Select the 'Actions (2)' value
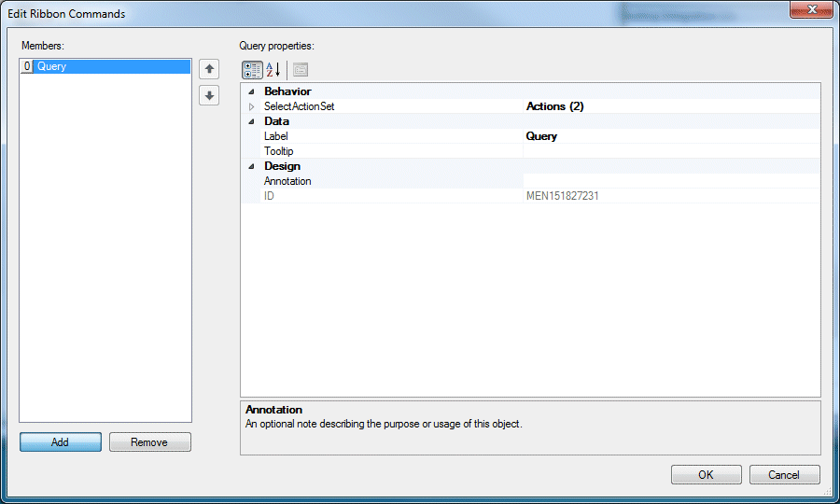Image resolution: width=840 pixels, height=504 pixels. (x=671, y=106)
